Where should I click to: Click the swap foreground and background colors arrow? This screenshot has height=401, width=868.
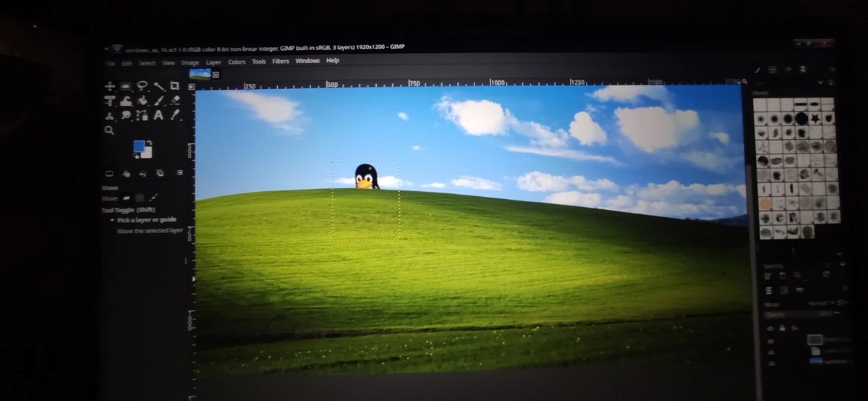[150, 142]
